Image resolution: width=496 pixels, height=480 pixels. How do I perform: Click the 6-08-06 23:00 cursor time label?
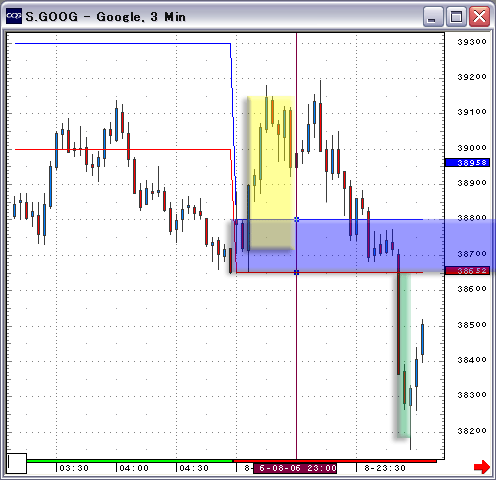click(295, 468)
